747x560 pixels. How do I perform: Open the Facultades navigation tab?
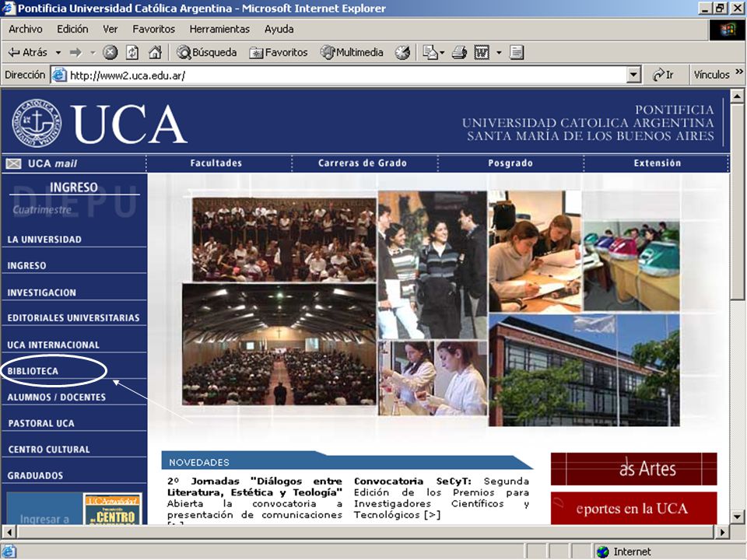(216, 163)
